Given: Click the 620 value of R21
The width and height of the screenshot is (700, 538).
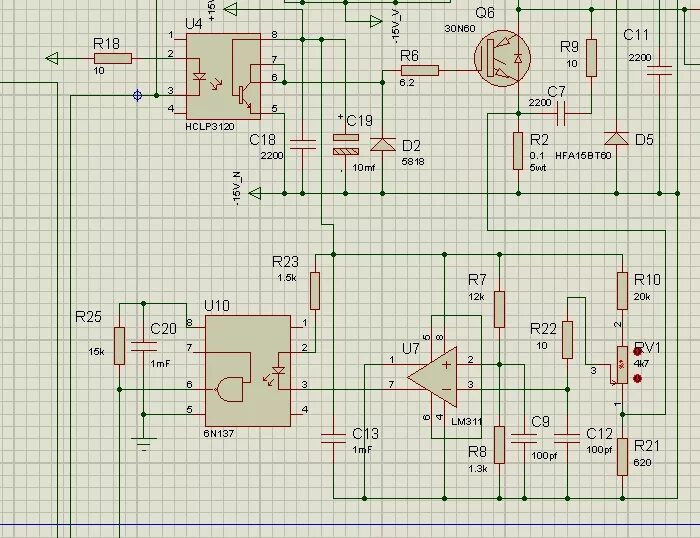Looking at the screenshot, I should click(642, 463).
